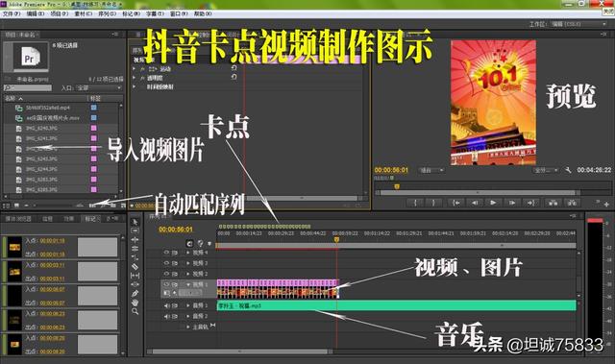Mute Audio 2 track speaker icon
Image resolution: width=615 pixels, height=364 pixels.
click(166, 316)
